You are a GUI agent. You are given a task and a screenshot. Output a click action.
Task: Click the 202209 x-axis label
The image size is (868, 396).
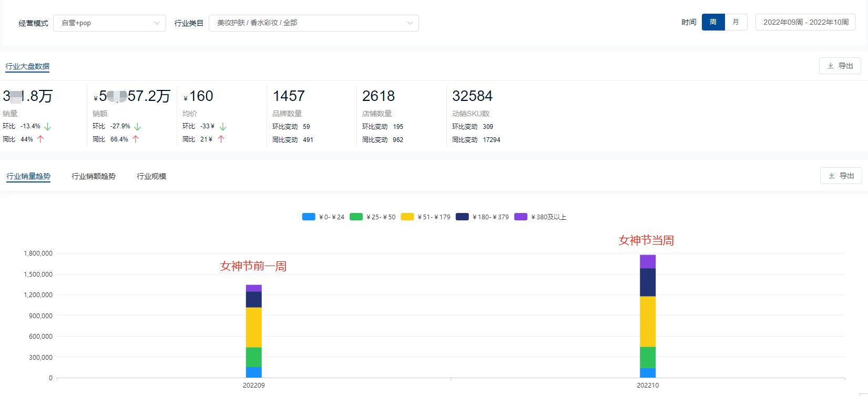pyautogui.click(x=254, y=385)
